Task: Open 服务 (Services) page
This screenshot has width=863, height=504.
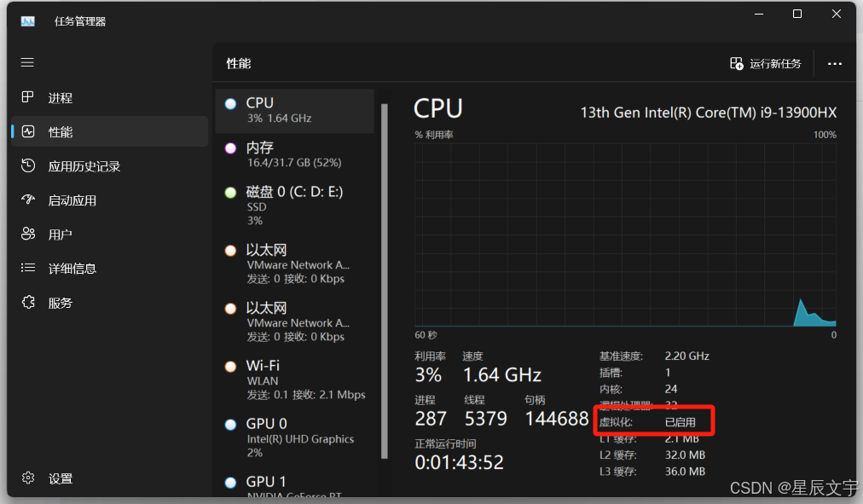Action: point(109,302)
